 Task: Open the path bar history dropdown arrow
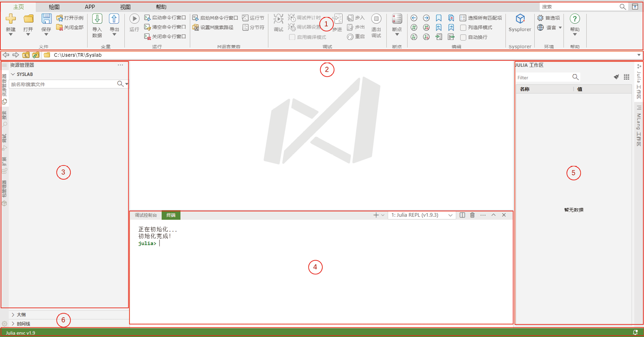(639, 55)
